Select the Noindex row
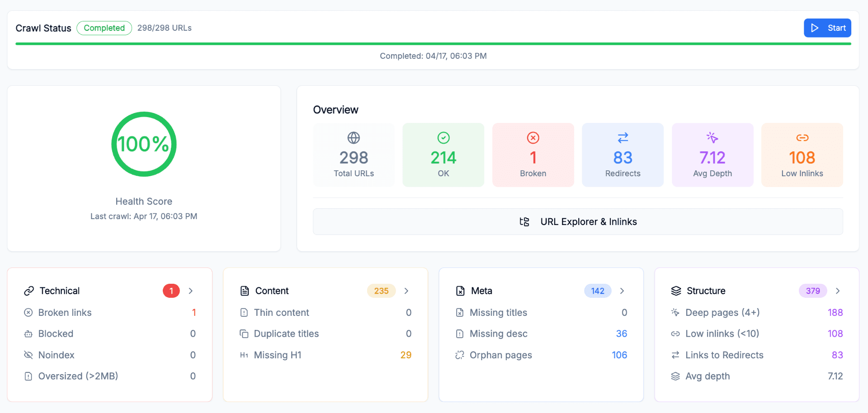 (110, 355)
